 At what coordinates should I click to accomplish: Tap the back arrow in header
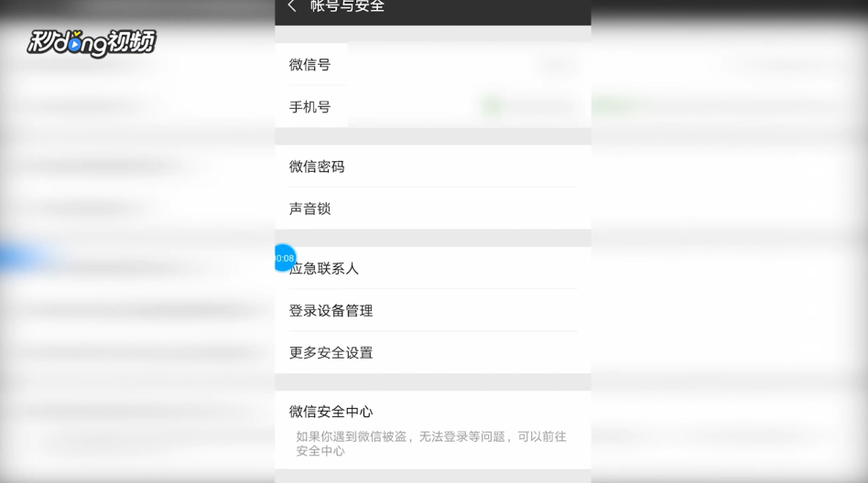pos(292,6)
